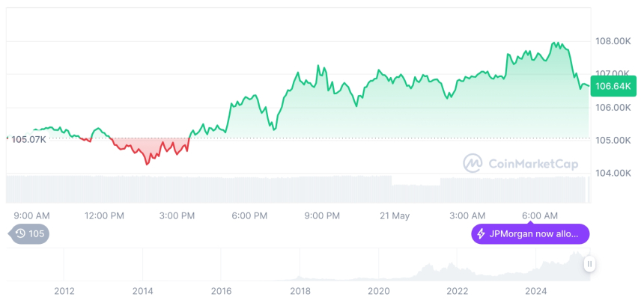Click the 12:00 PM time axis label

tap(104, 215)
